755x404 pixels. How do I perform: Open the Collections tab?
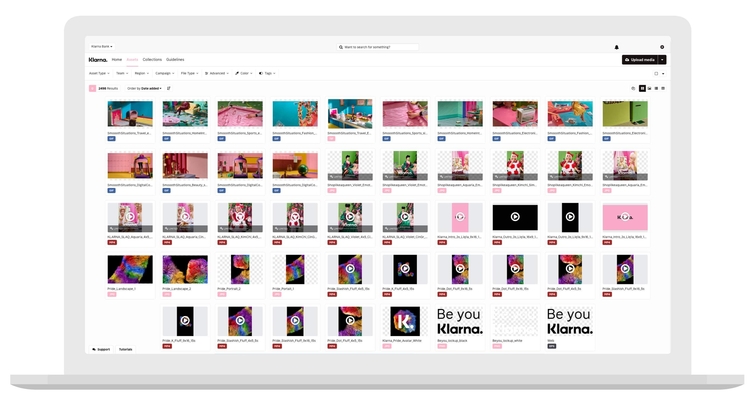[x=152, y=60]
